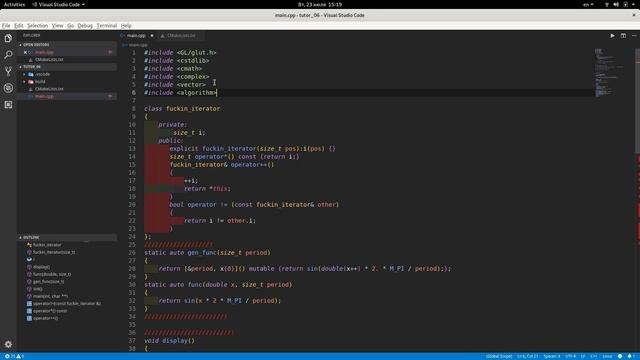The image size is (640, 360).
Task: Open notifications bell in status bar
Action: coord(630,356)
